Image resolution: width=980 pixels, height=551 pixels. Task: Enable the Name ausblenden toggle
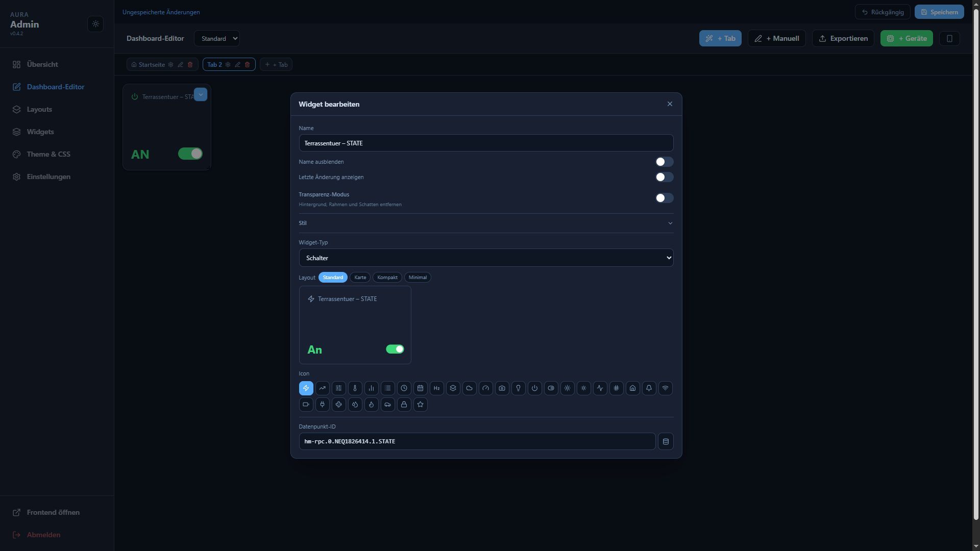coord(664,162)
